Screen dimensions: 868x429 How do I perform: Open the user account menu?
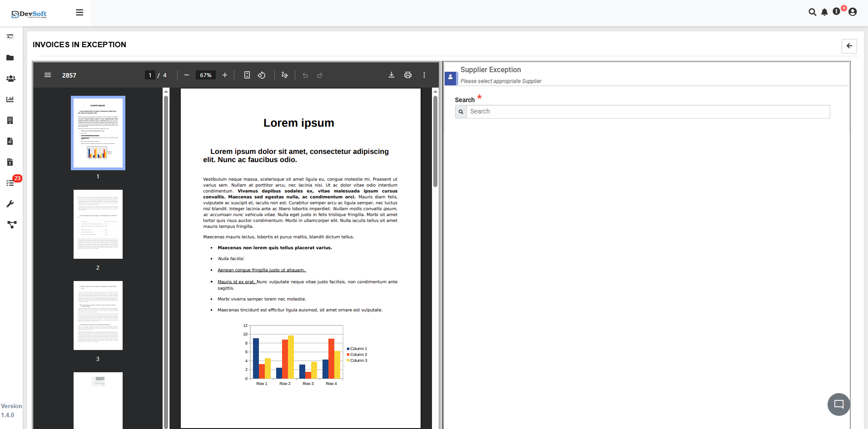[x=853, y=12]
